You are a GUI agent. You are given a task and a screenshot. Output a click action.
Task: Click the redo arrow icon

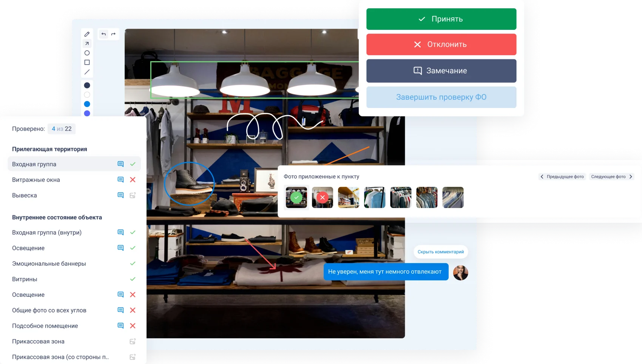tap(113, 34)
